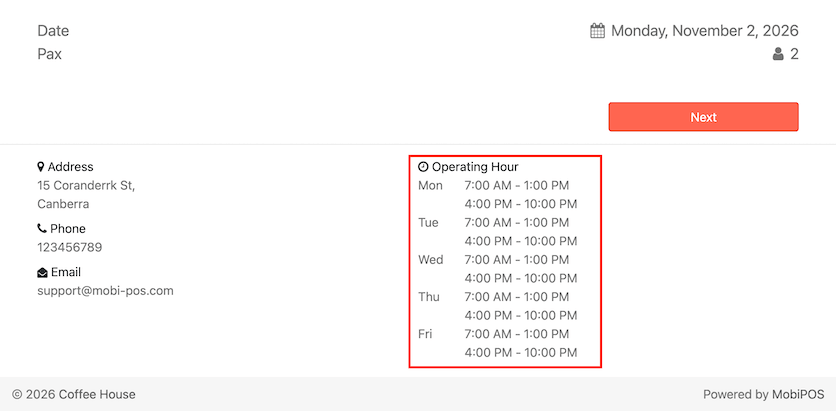The image size is (836, 411).
Task: Click the Date label
Action: tap(53, 31)
